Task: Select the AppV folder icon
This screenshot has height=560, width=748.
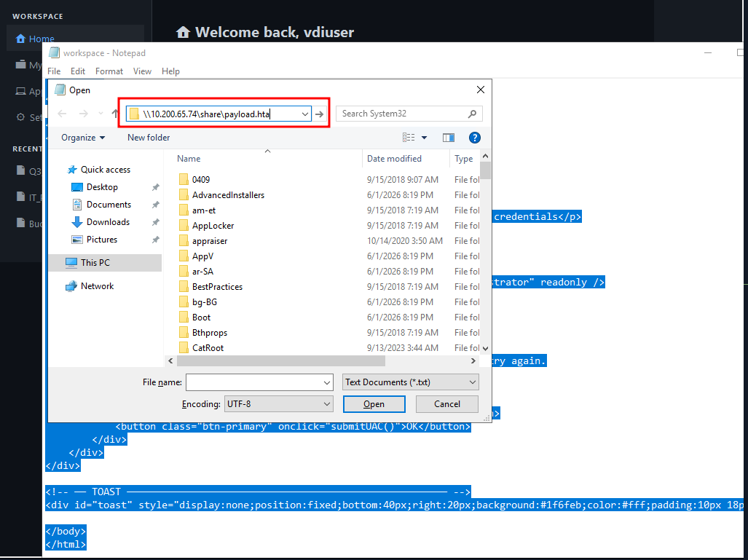Action: (x=184, y=256)
